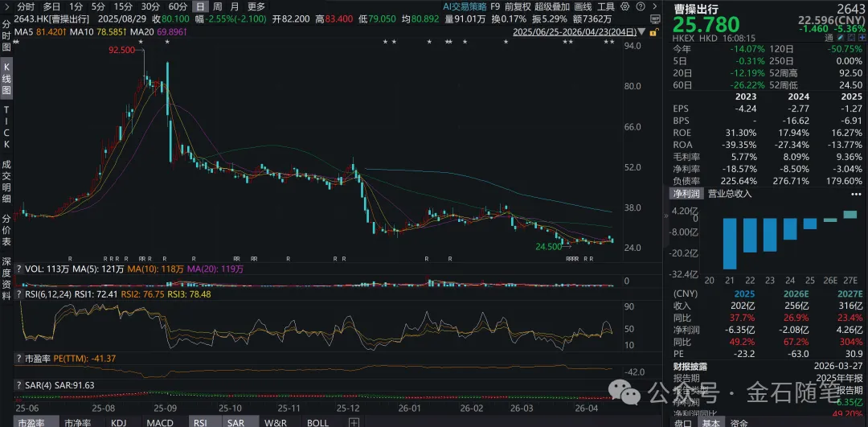This screenshot has height=427, width=868.
Task: Open F9 deep data button
Action: (x=495, y=6)
